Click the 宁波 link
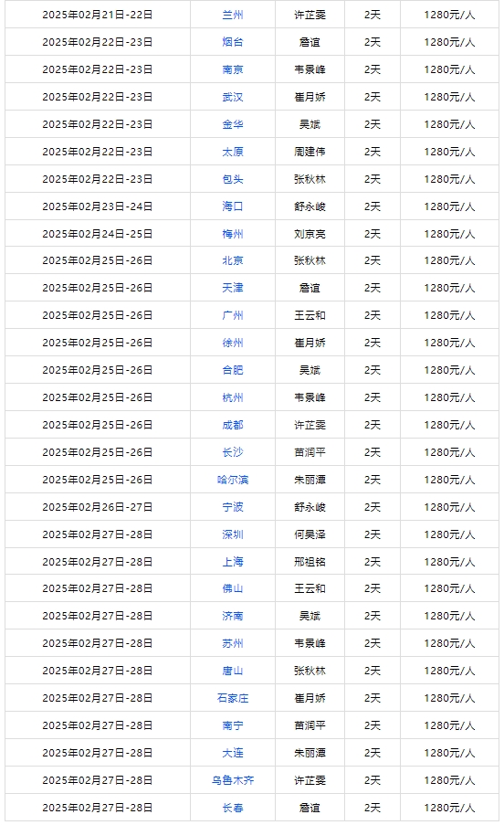Viewport: 504px width, 825px height. click(232, 507)
